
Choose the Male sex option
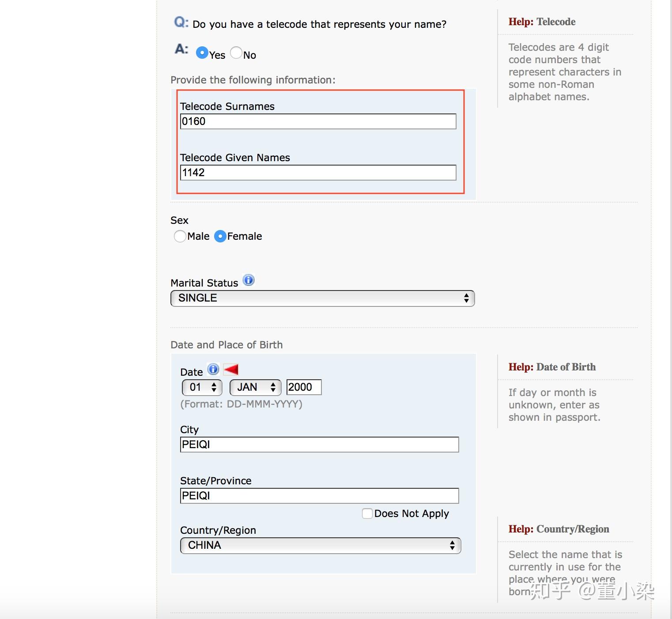click(x=180, y=236)
